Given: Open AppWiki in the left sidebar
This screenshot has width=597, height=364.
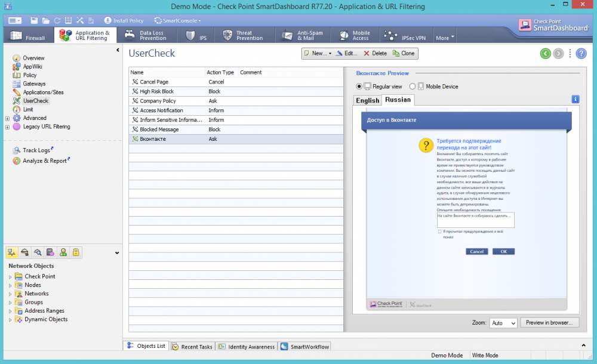Looking at the screenshot, I should coord(32,67).
